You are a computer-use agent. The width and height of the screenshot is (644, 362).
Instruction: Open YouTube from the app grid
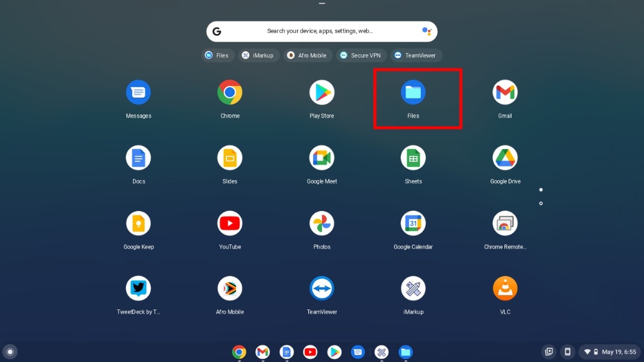pos(230,223)
